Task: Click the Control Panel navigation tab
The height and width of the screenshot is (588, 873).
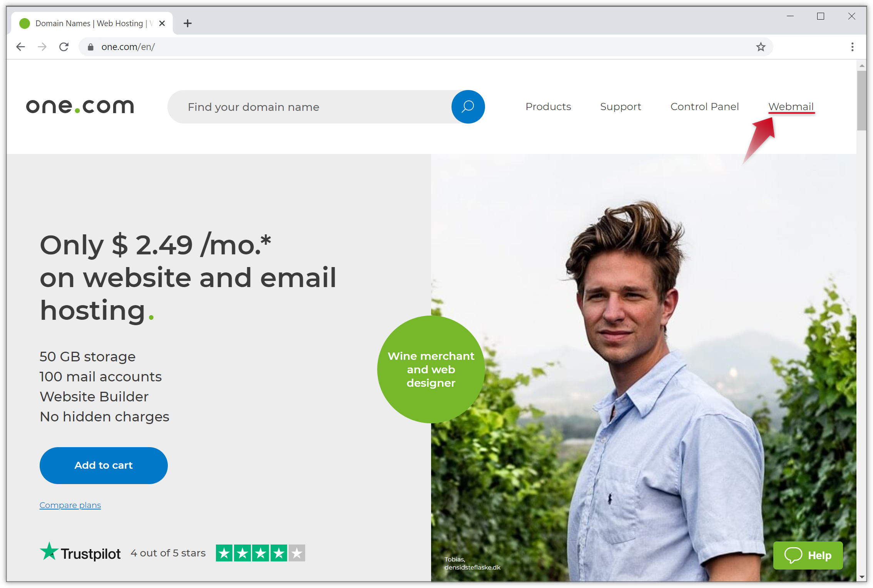Action: coord(704,106)
